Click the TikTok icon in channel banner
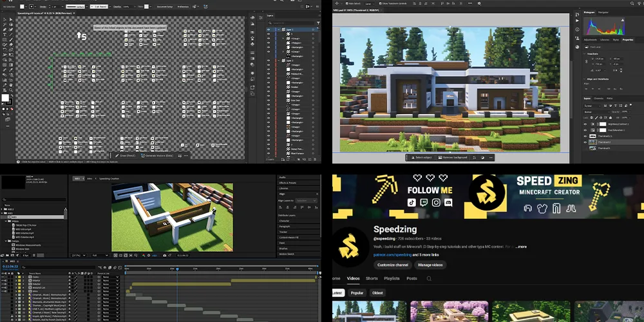Viewport: 644px width, 322px height. point(410,202)
